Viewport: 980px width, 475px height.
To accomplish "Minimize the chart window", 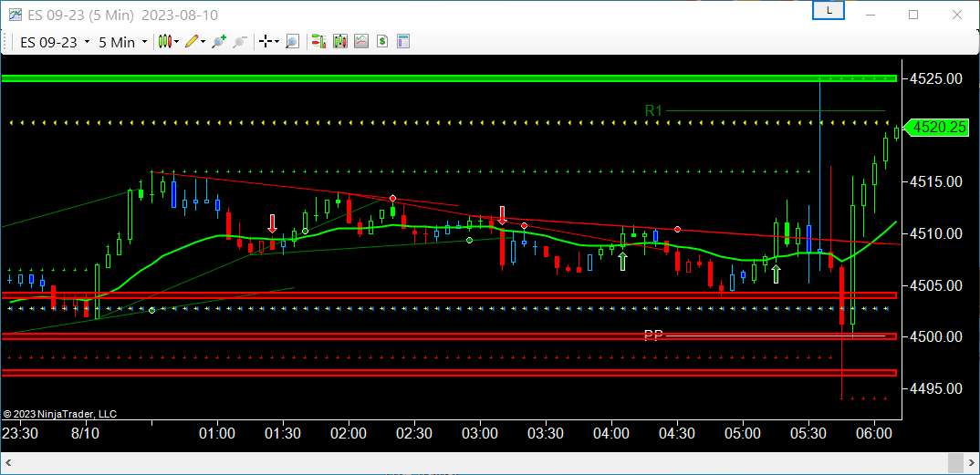I will [x=870, y=15].
